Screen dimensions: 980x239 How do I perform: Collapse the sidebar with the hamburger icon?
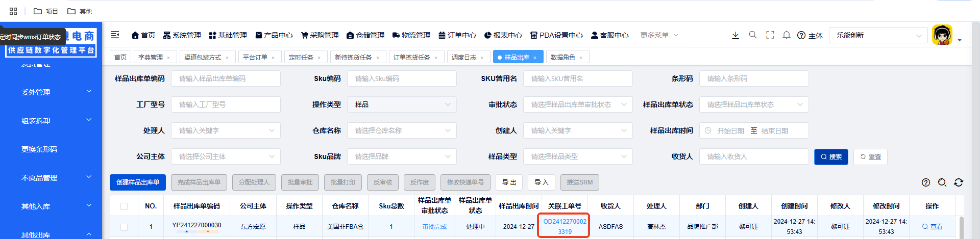[x=115, y=35]
